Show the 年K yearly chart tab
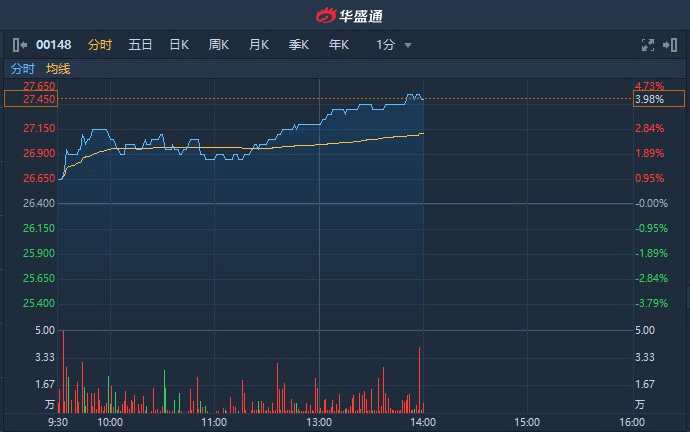 tap(339, 45)
